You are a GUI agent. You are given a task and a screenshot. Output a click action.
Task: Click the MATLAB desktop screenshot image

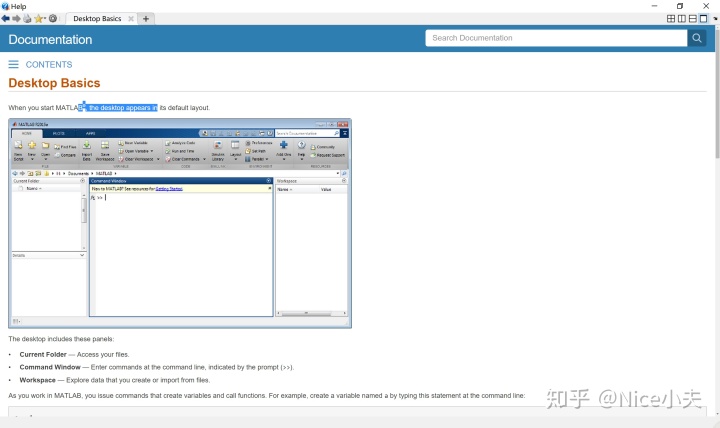[180, 223]
